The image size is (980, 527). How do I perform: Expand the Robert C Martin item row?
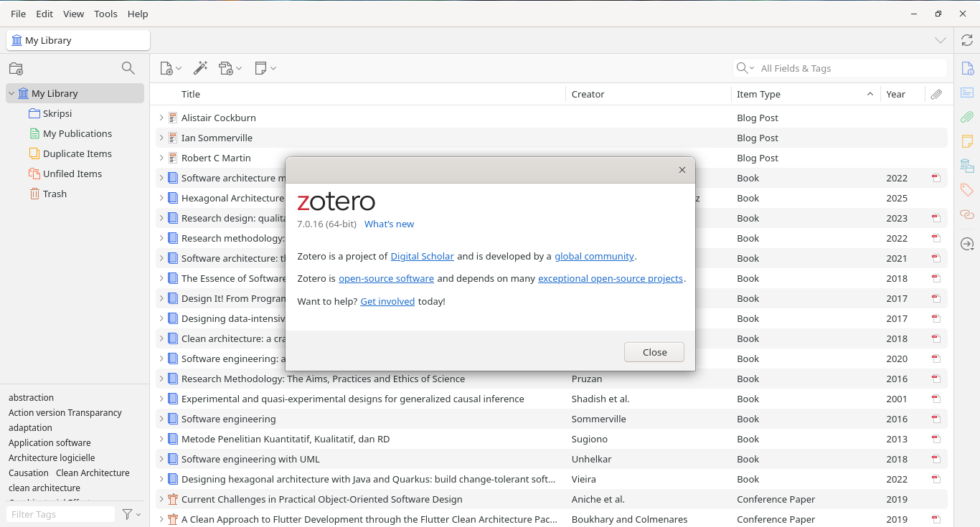point(161,158)
